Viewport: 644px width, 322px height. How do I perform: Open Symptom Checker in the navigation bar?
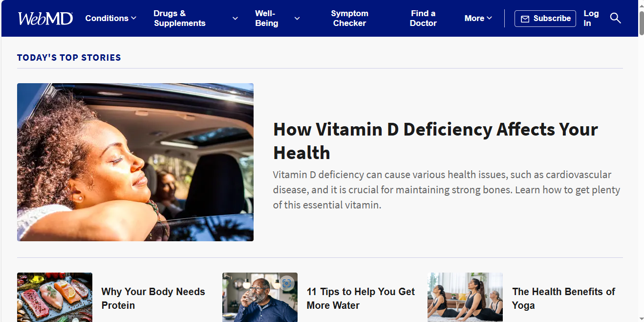pyautogui.click(x=350, y=19)
